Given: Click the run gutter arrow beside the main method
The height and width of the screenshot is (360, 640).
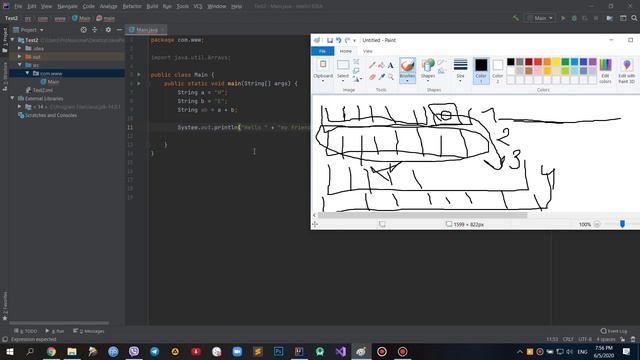Looking at the screenshot, I should pyautogui.click(x=139, y=84).
